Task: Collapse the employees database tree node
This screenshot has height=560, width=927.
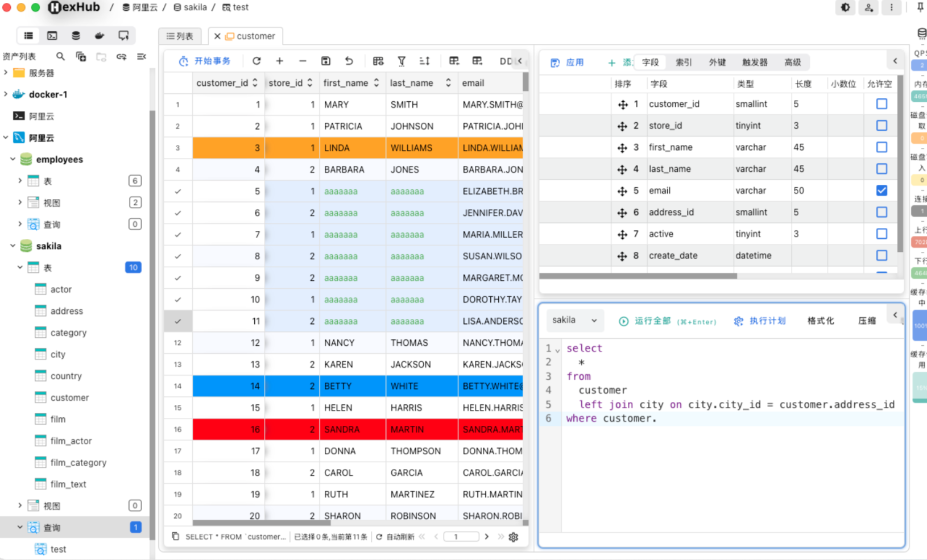Action: coord(13,159)
